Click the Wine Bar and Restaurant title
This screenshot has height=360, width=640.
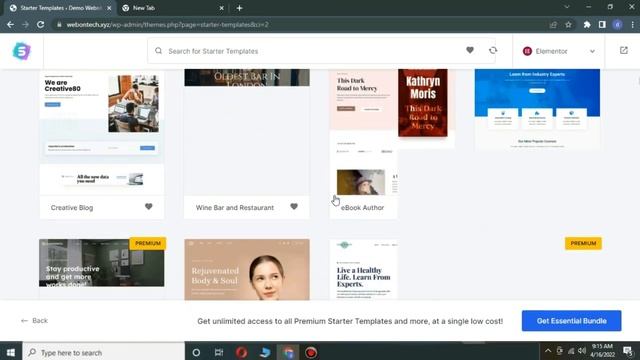click(x=235, y=208)
